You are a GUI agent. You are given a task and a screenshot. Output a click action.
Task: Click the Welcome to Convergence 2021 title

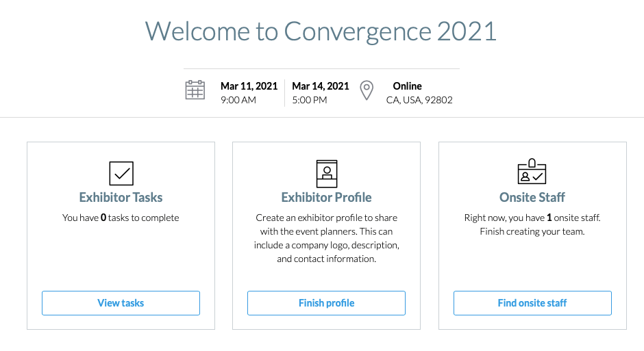point(321,31)
